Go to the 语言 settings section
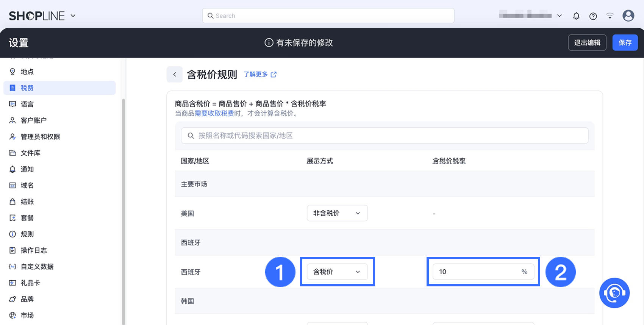Viewport: 644px width, 325px height. 27,104
